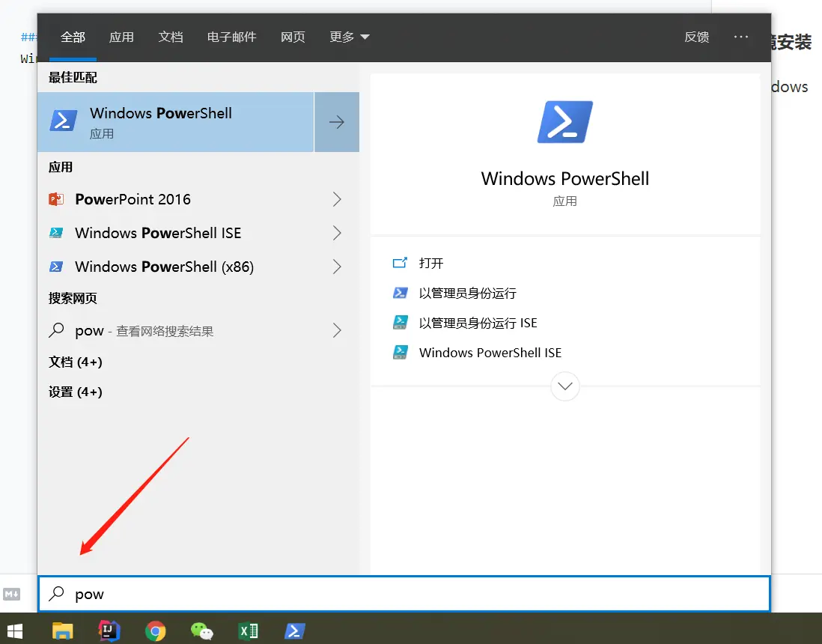822x644 pixels.
Task: Open WeChat from taskbar
Action: point(202,631)
